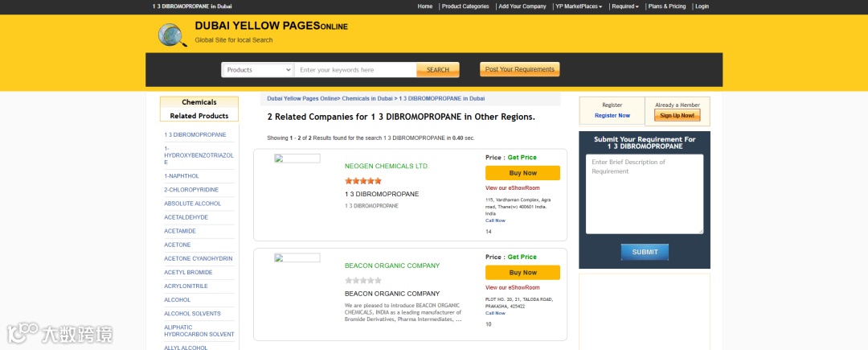Expand the Required menu
This screenshot has width=868, height=350.
[625, 6]
